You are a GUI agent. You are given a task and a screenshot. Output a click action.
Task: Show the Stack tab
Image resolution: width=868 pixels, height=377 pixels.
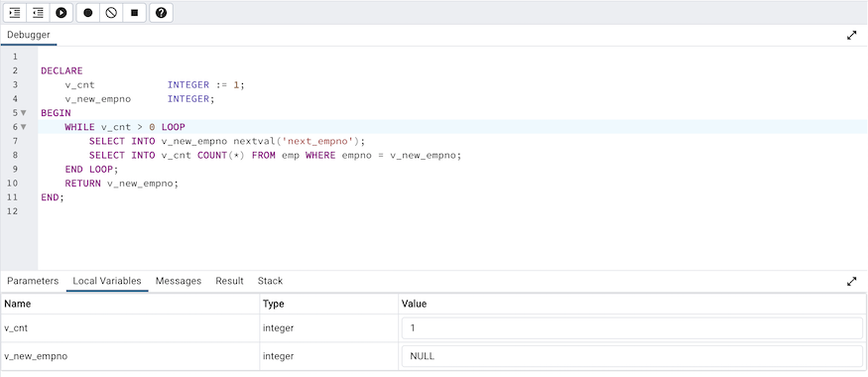(270, 281)
